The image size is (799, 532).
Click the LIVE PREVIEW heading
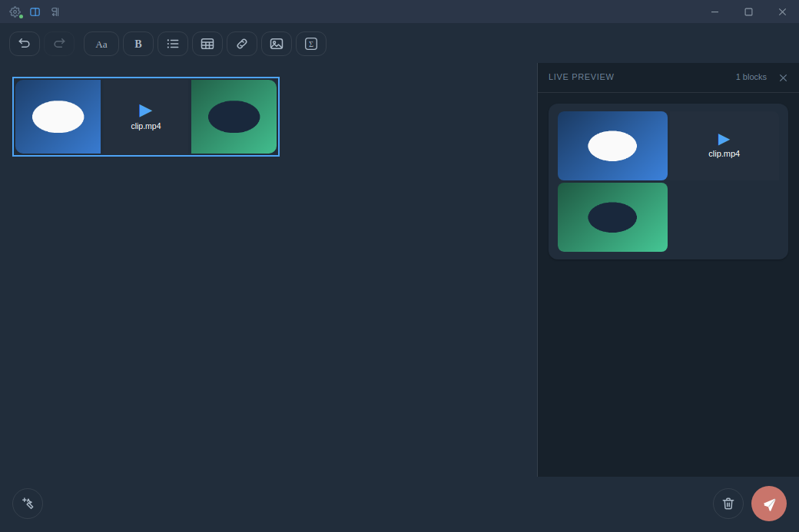pyautogui.click(x=581, y=77)
